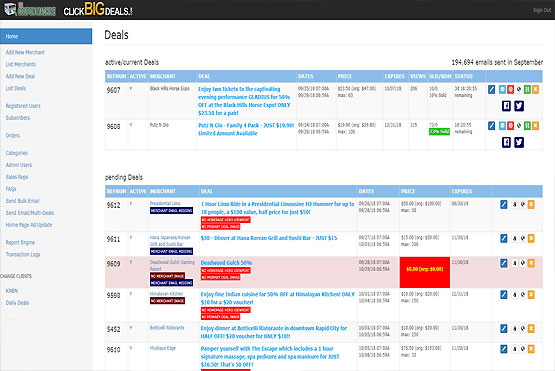
Task: Share deal 9607 via the Twitter icon
Action: pos(519,106)
